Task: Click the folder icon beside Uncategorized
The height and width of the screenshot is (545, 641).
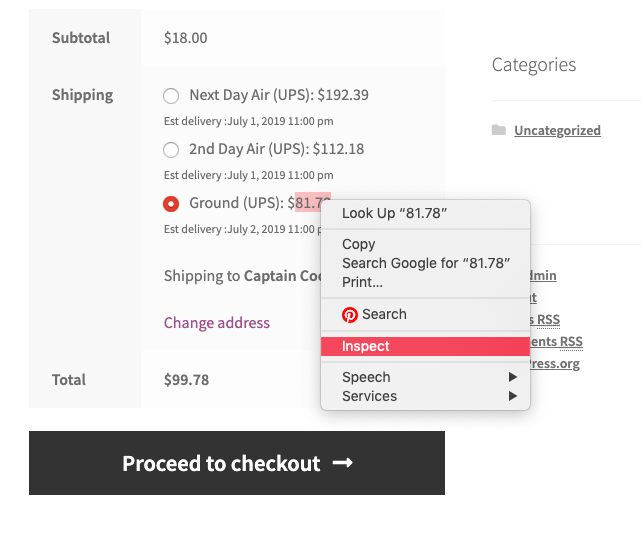Action: 498,130
